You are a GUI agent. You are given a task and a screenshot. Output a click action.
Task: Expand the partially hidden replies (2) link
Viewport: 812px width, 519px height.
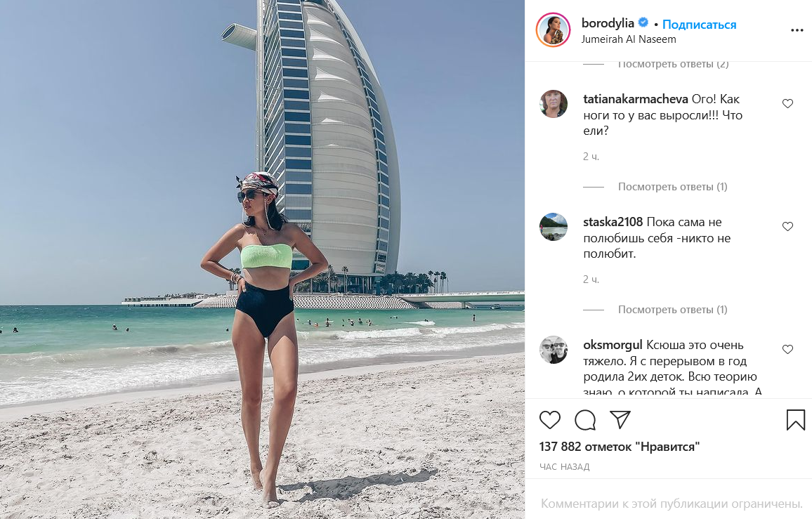click(673, 64)
